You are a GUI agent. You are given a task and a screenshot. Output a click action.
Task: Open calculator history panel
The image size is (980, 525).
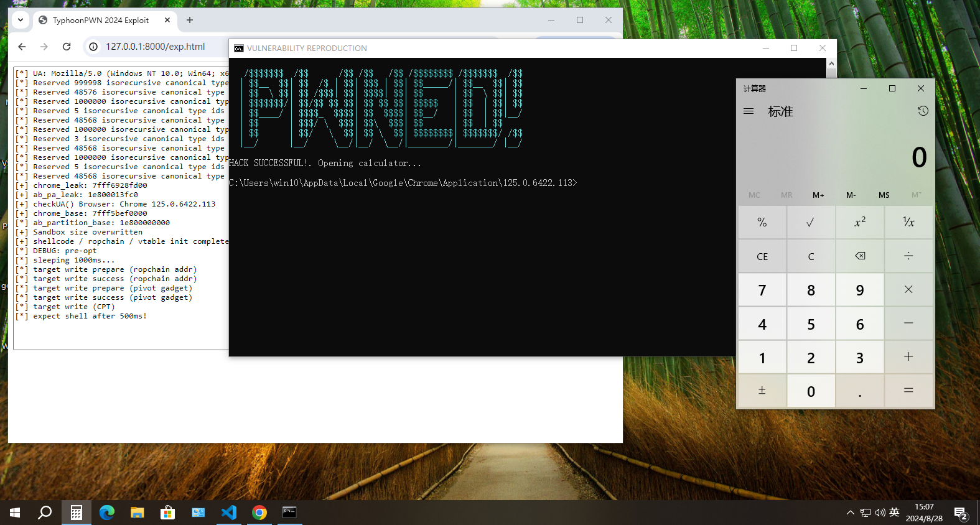923,111
